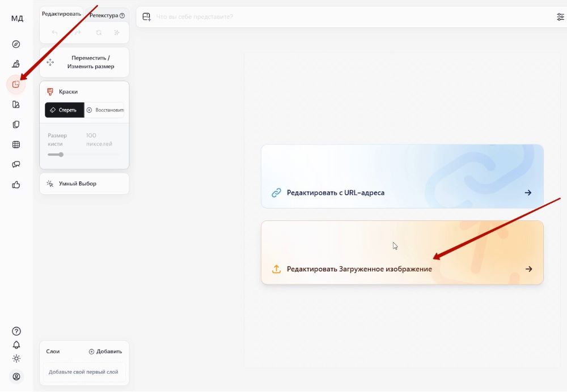The width and height of the screenshot is (567, 392).
Task: Open the grid icon in left sidebar
Action: (x=16, y=144)
